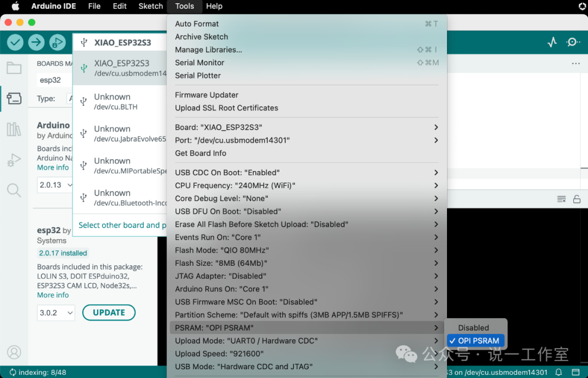Viewport: 588px width, 378px height.
Task: Click the Verify checkmark toolbar icon
Action: coord(15,42)
